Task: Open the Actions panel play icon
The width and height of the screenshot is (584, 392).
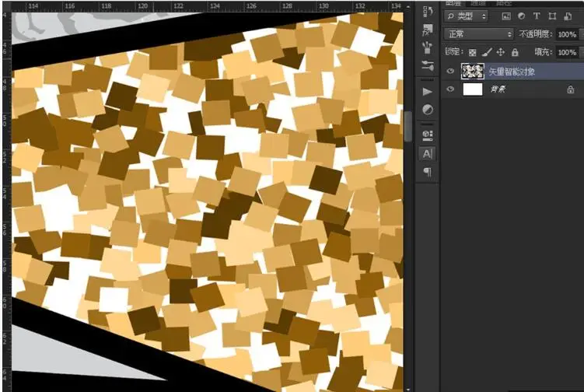Action: click(x=428, y=92)
